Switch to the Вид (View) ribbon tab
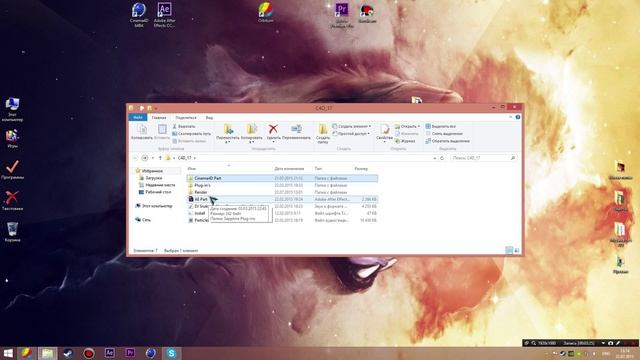This screenshot has width=640, height=360. coord(209,118)
